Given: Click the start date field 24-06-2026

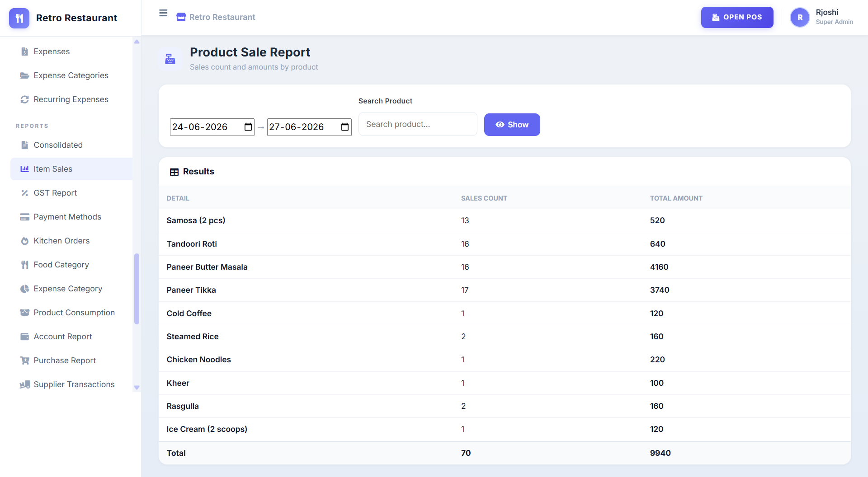Looking at the screenshot, I should [x=212, y=127].
